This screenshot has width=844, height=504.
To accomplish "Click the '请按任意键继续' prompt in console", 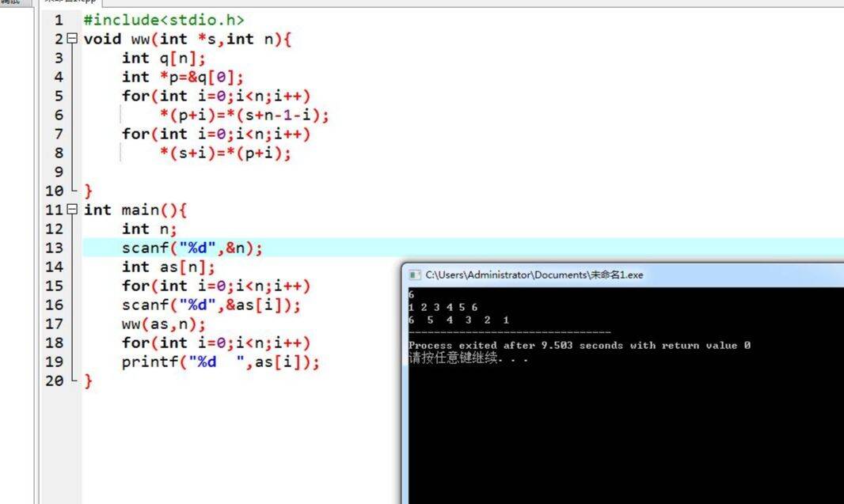I will [468, 358].
